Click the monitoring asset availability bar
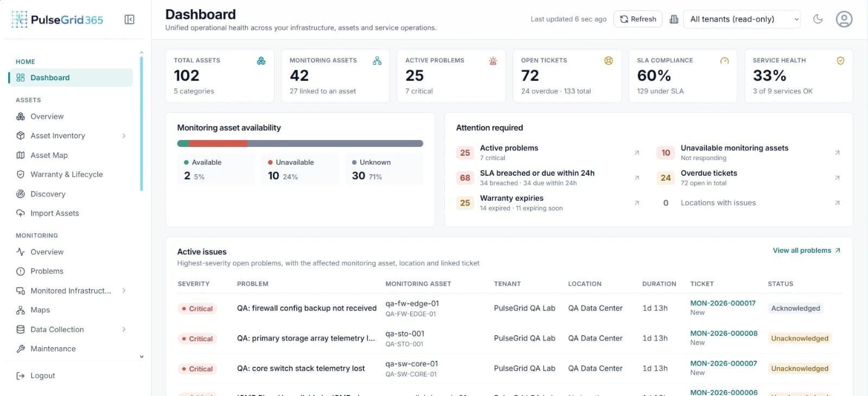 point(300,144)
